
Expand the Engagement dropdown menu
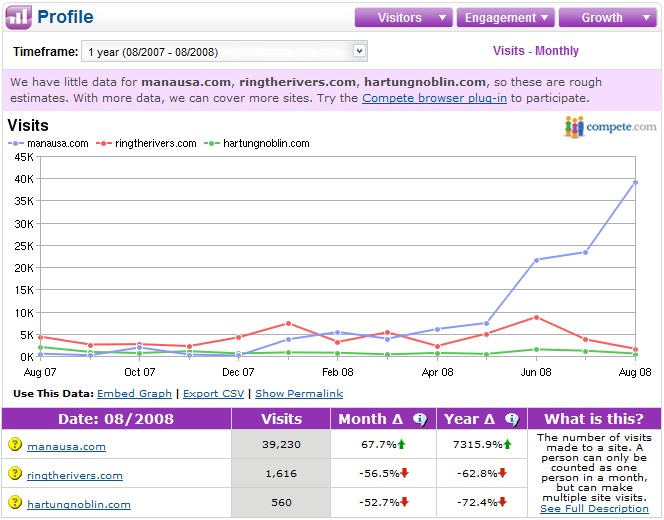(x=505, y=17)
